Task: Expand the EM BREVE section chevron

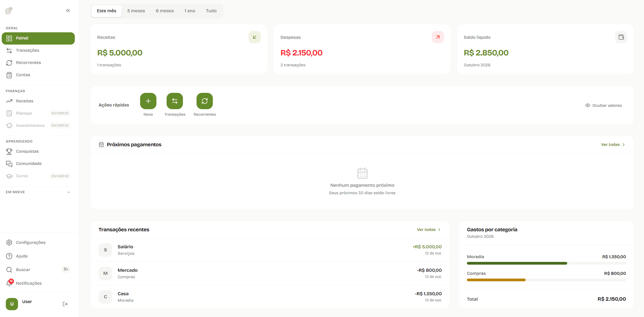Action: click(x=69, y=192)
